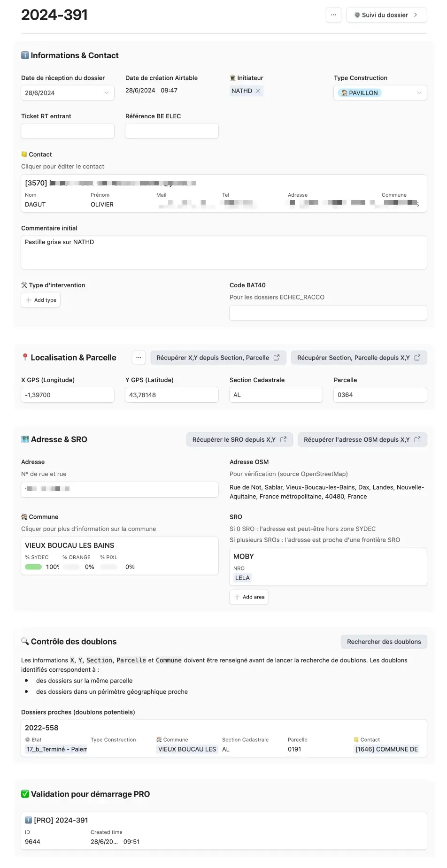Click the dossier title 2024-391

pyautogui.click(x=54, y=15)
